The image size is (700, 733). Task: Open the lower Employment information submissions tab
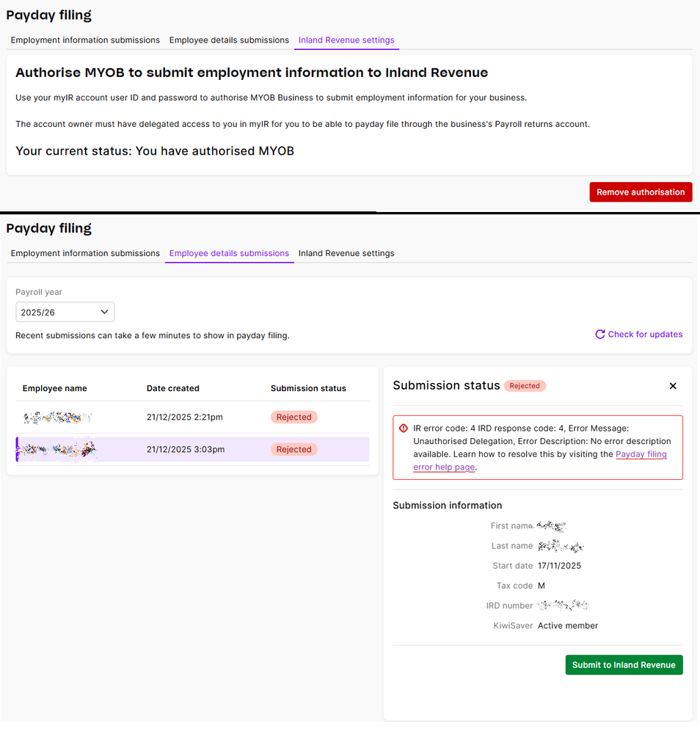pos(85,253)
